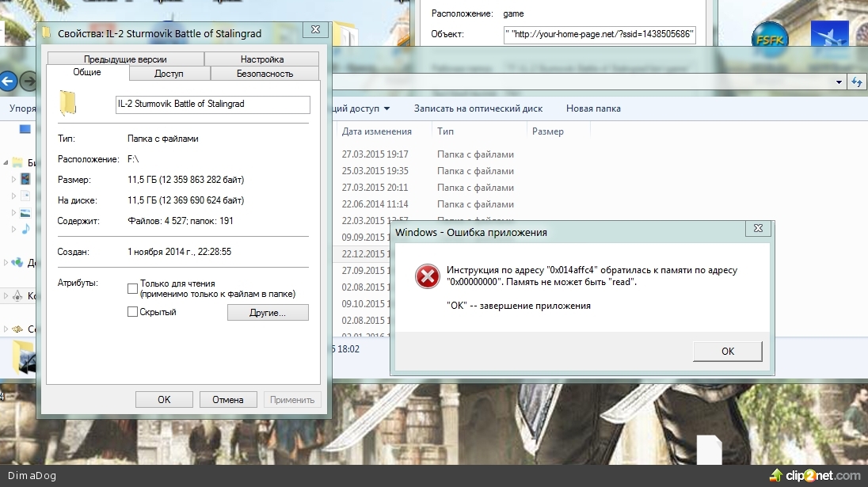Click the folder name text field
Image resolution: width=868 pixels, height=487 pixels.
point(212,105)
